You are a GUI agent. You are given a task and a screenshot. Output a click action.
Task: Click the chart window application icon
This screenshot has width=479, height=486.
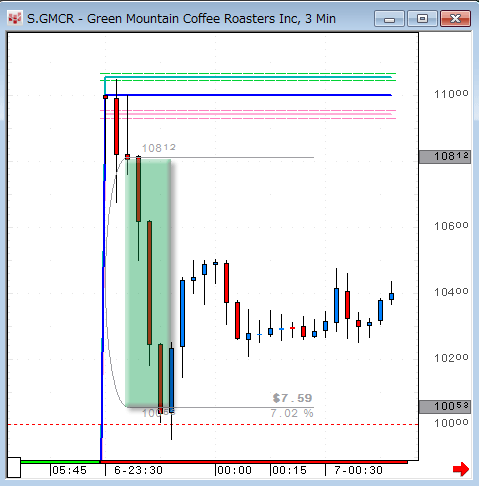point(15,19)
